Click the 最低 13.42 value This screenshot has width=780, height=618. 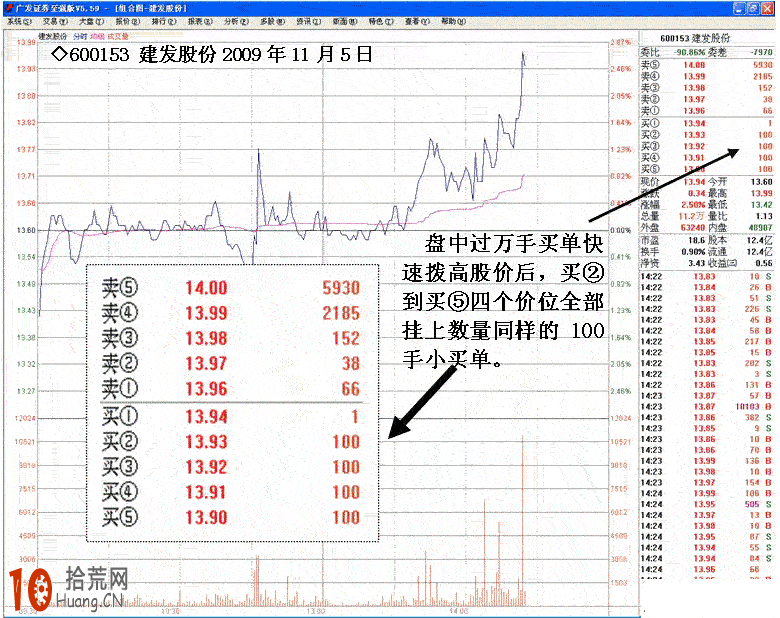pos(762,205)
